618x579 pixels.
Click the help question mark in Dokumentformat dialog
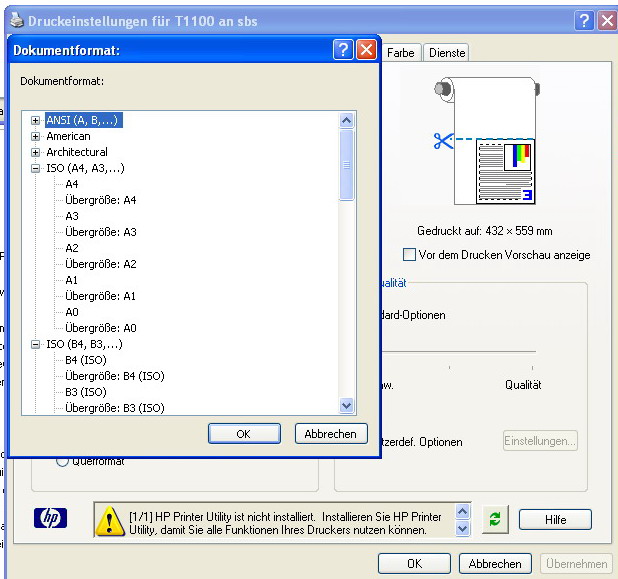click(343, 50)
